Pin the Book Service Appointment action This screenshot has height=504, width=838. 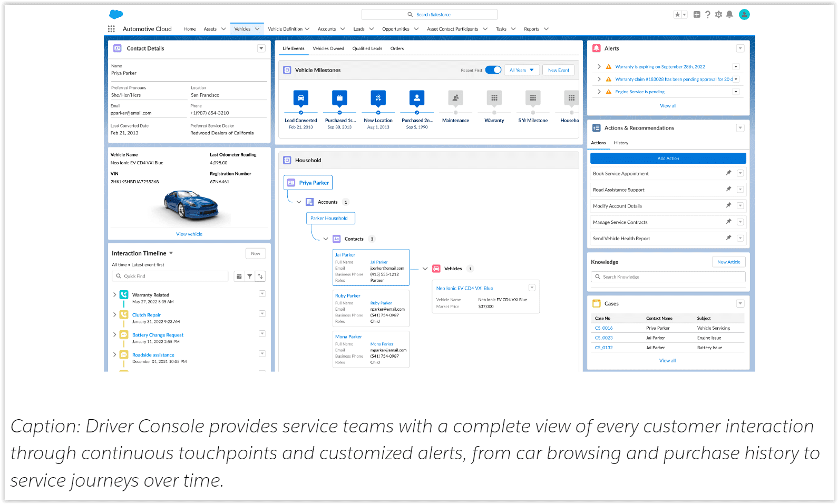click(728, 173)
